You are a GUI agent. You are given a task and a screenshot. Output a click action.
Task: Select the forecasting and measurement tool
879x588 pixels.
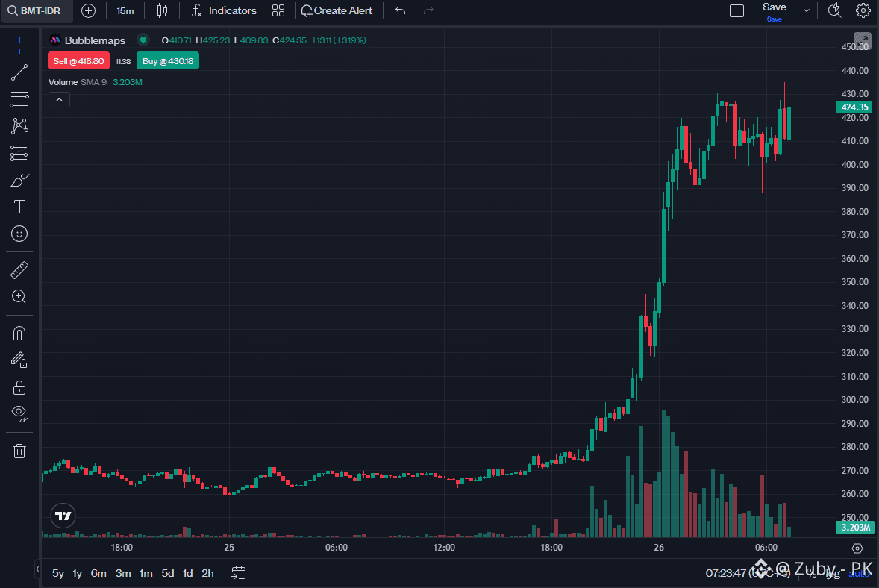(19, 153)
